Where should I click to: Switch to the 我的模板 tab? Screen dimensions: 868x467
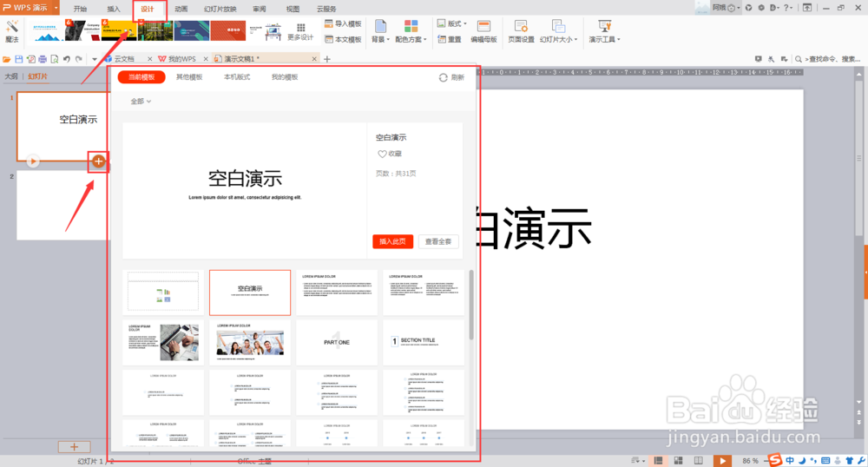point(285,77)
